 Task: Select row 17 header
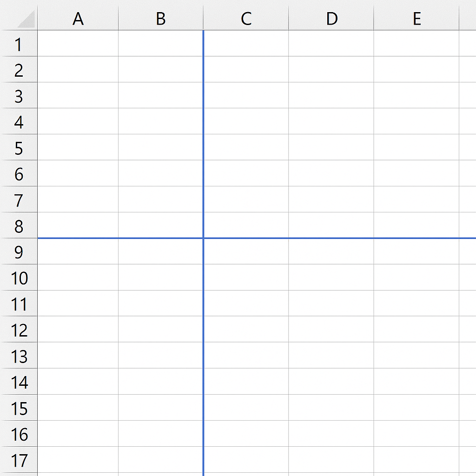click(x=19, y=460)
